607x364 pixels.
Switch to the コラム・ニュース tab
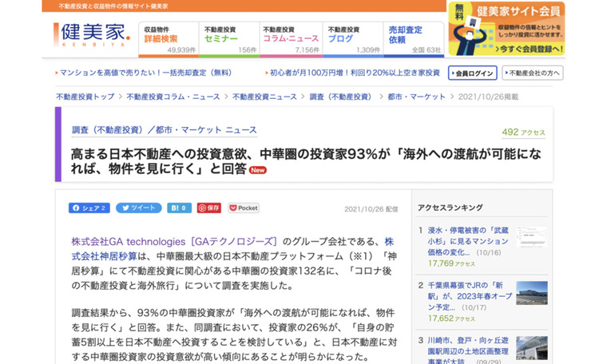(291, 38)
